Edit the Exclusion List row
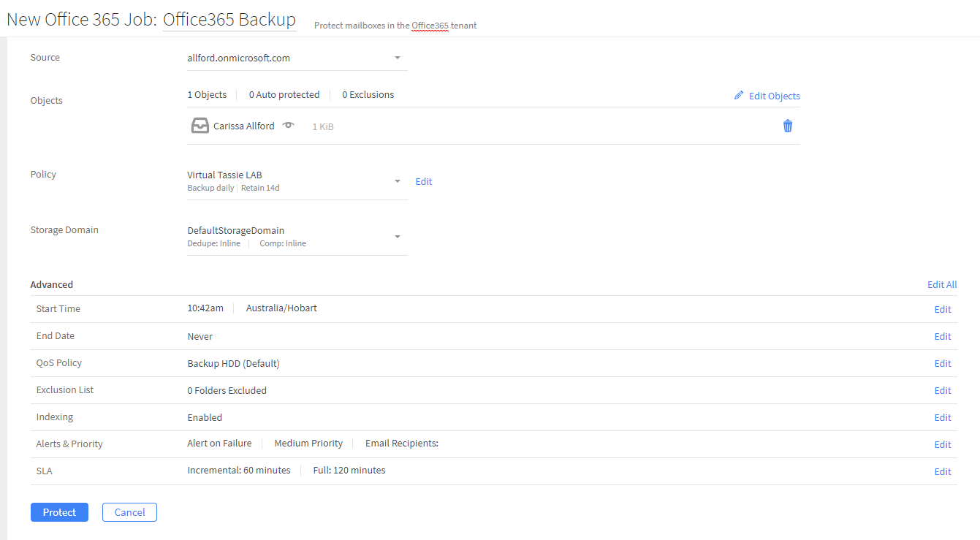The height and width of the screenshot is (540, 980). pos(943,390)
